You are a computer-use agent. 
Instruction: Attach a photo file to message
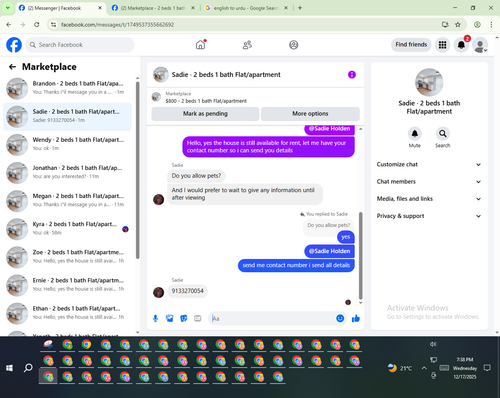170,318
